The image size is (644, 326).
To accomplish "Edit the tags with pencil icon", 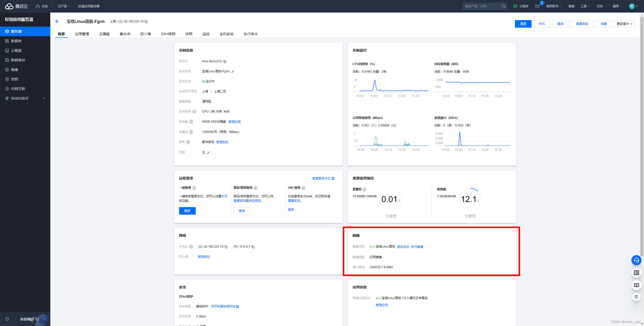I will tap(208, 153).
